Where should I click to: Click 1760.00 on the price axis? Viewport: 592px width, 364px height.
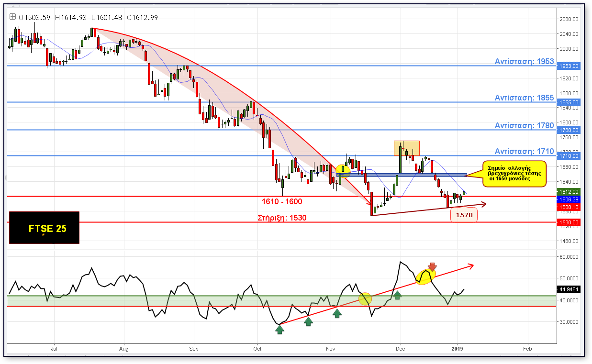pos(570,137)
